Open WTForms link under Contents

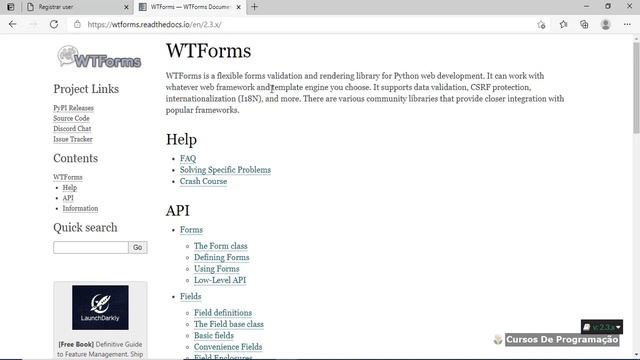pos(68,177)
